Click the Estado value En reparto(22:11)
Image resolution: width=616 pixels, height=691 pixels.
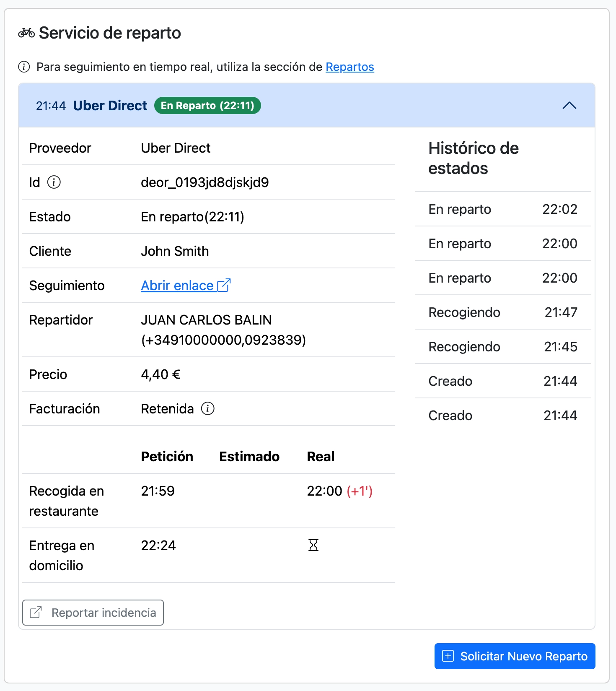click(192, 217)
